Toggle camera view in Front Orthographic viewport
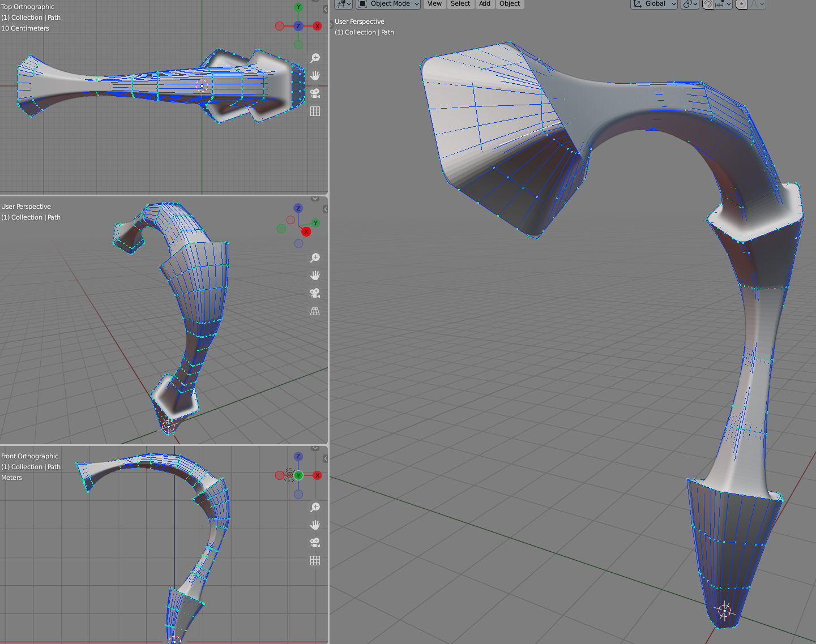 (315, 543)
